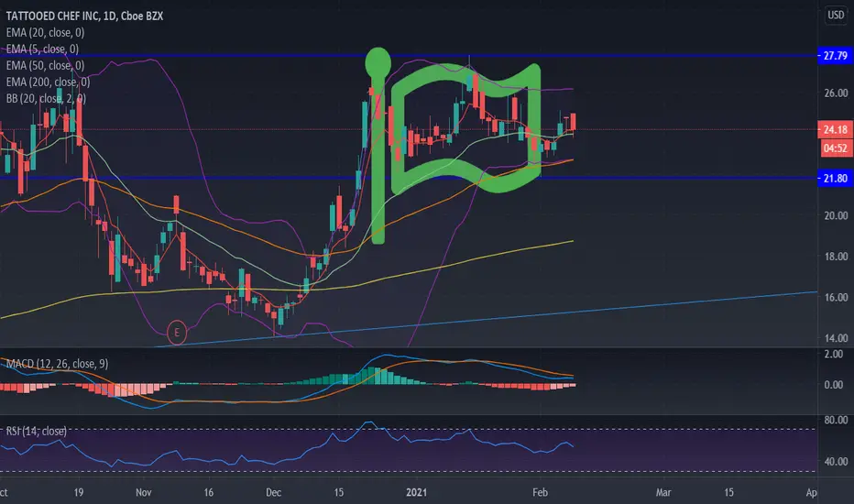Click the 16.00 price scale value
The width and height of the screenshot is (854, 504).
pos(836,297)
